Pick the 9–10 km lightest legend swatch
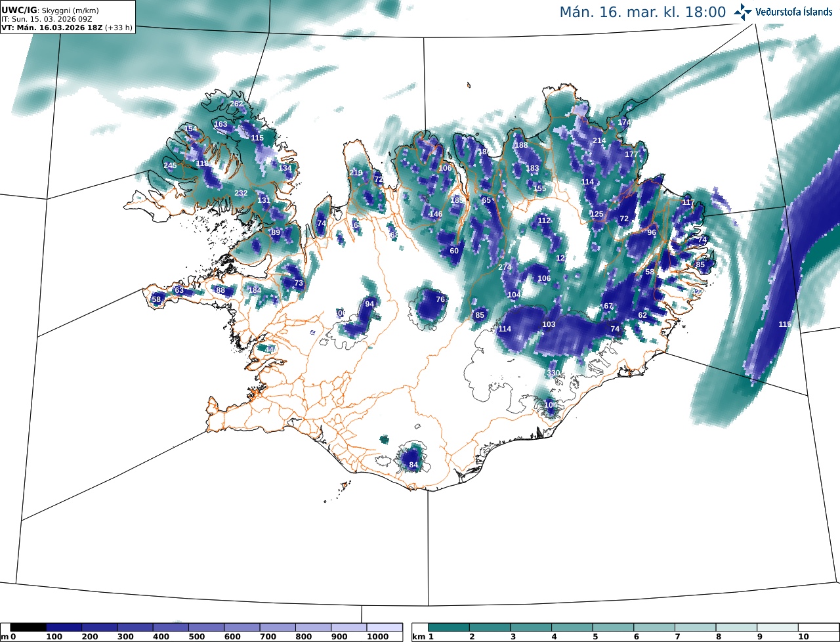Viewport: 840px width, 642px height. point(778,628)
